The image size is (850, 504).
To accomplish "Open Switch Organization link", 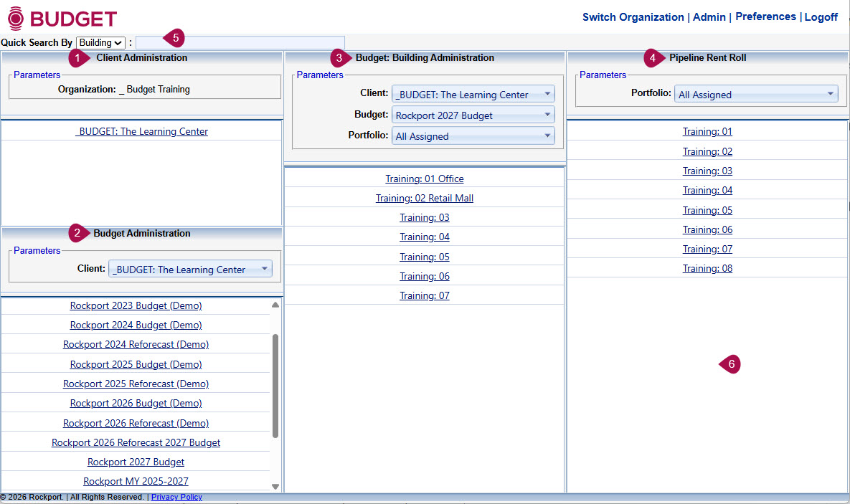I will tap(633, 16).
